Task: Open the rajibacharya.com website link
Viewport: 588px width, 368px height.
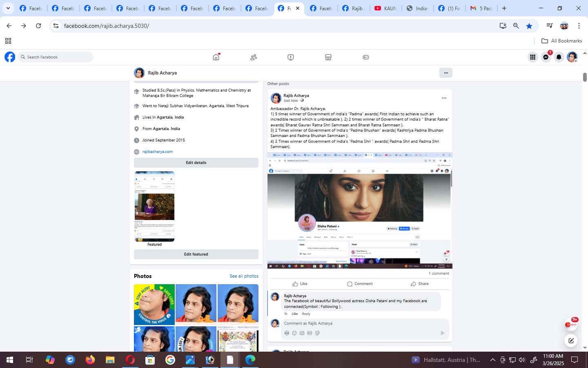Action: click(x=158, y=152)
